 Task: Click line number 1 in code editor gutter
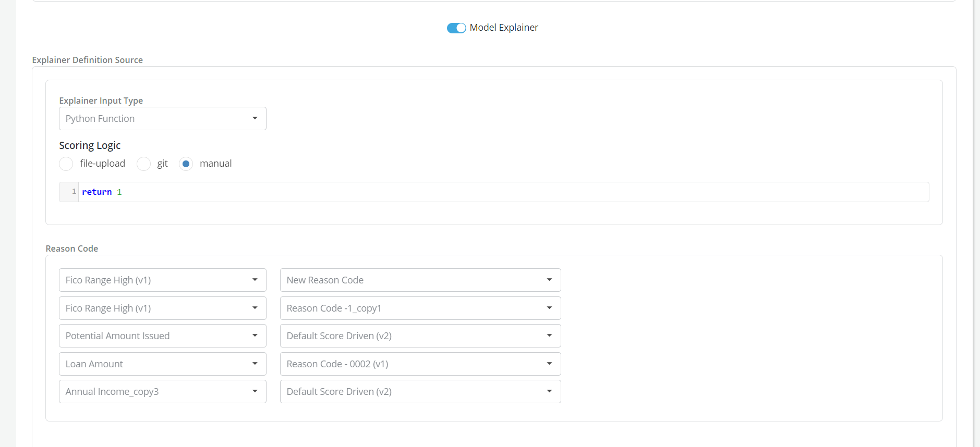click(74, 192)
